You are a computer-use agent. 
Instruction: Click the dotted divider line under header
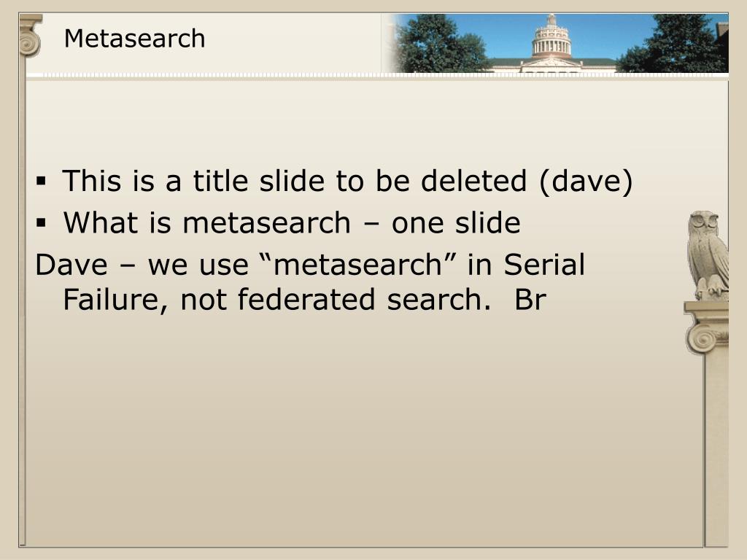377,75
